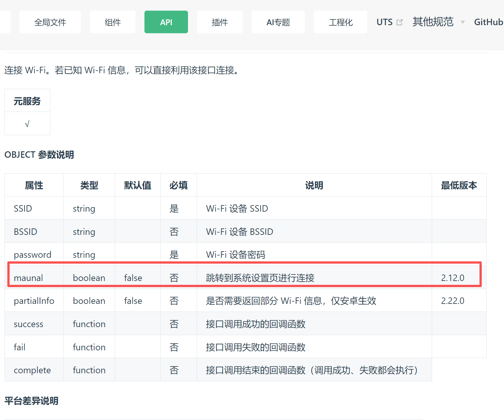Click the maunal property name cell
This screenshot has height=420, width=504.
28,278
